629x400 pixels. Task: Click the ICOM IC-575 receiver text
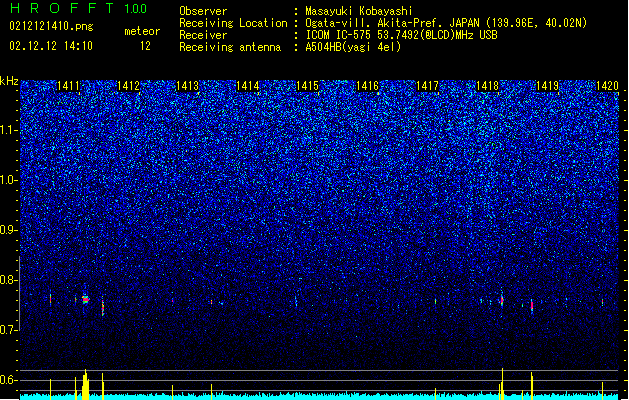tap(401, 35)
